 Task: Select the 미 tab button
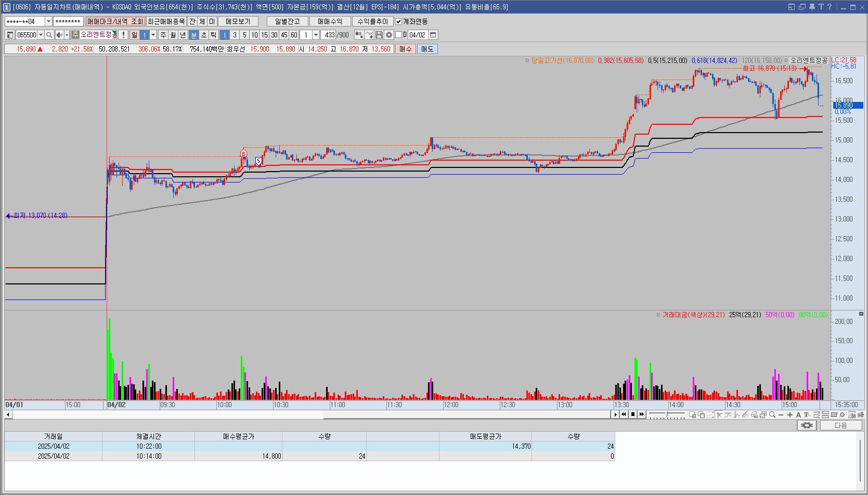[212, 21]
